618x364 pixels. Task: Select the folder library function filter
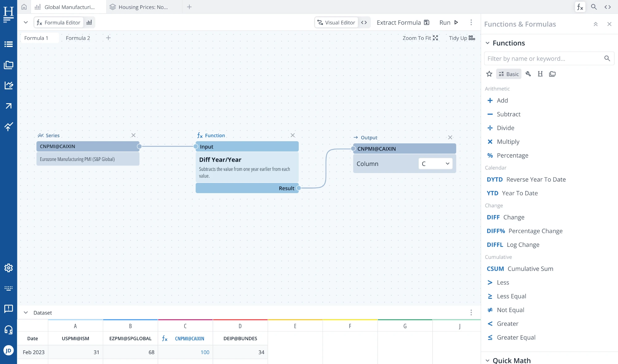552,74
